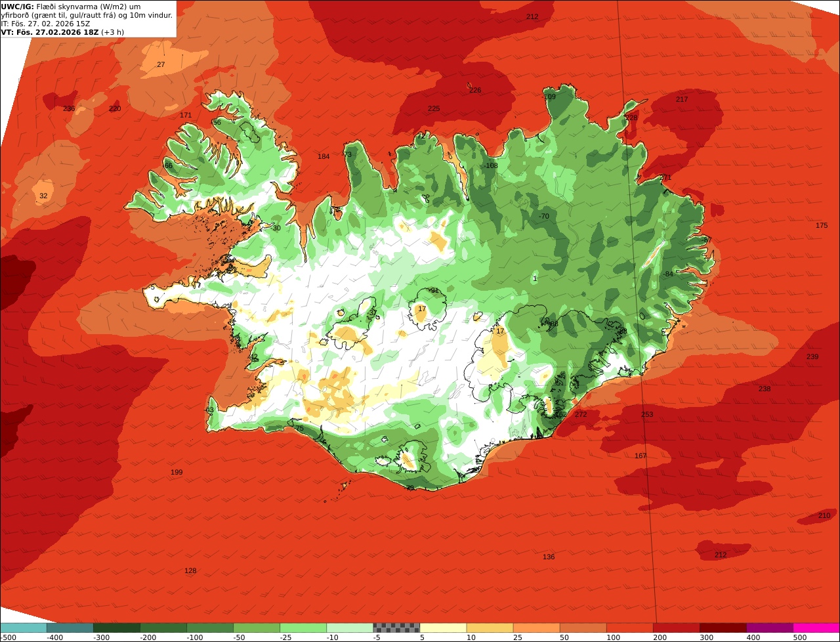
Task: Click the map value 236
Action: pos(69,109)
